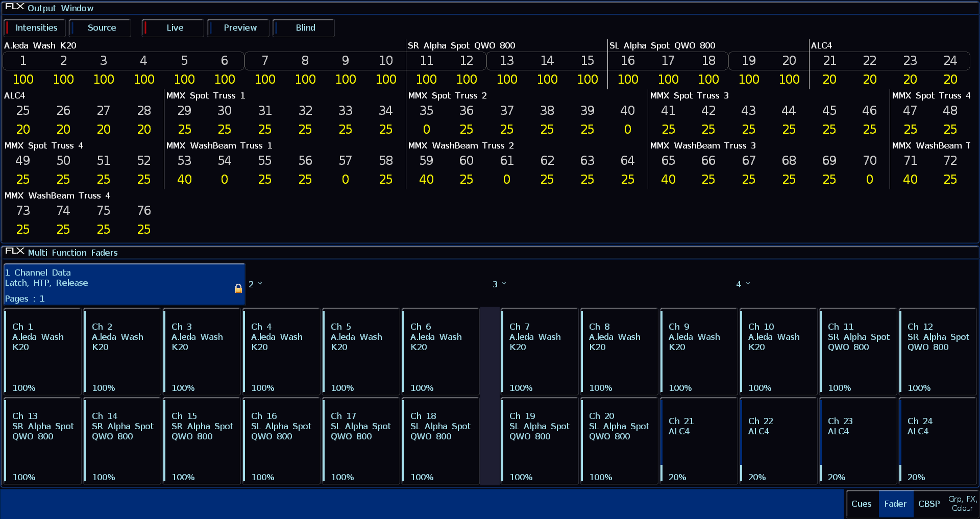The image size is (980, 519).
Task: Select channel 24 in the output window
Action: coord(950,61)
